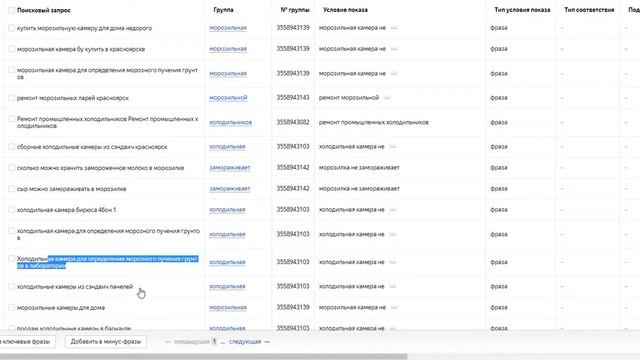640x360 pixels.
Task: Check the row 'морозильная камера бу купить в красноярске'
Action: coord(11,49)
